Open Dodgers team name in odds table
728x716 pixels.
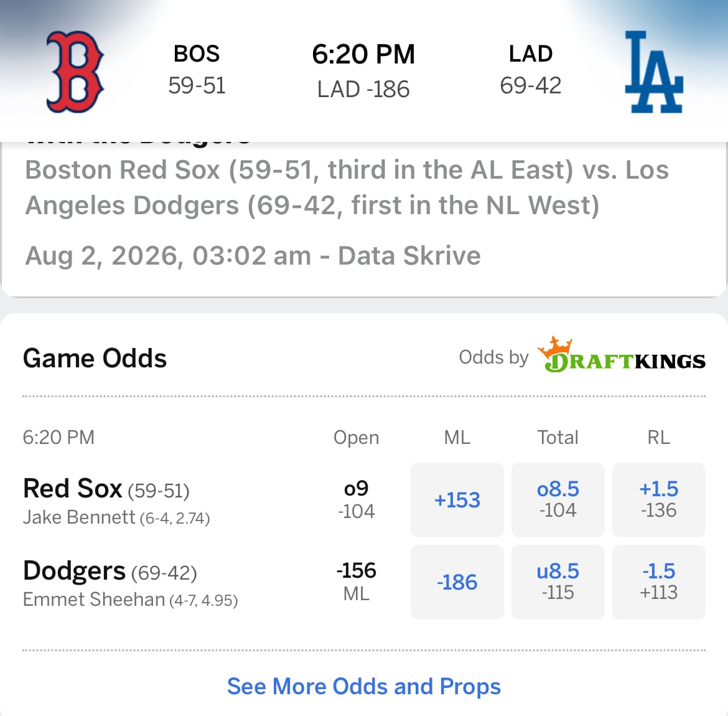coord(74,570)
